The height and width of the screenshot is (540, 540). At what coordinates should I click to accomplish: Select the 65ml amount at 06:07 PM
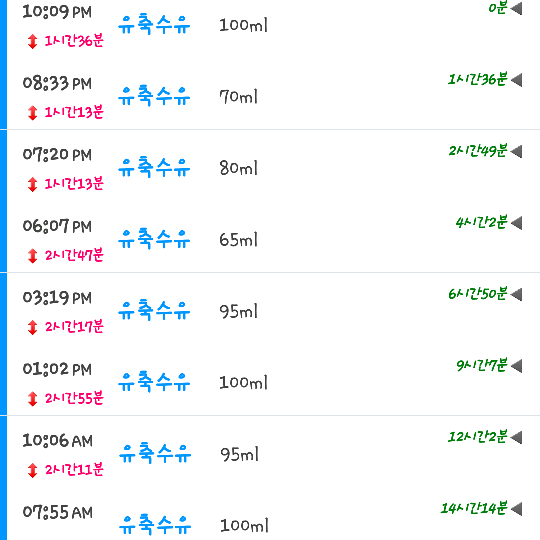tap(238, 239)
